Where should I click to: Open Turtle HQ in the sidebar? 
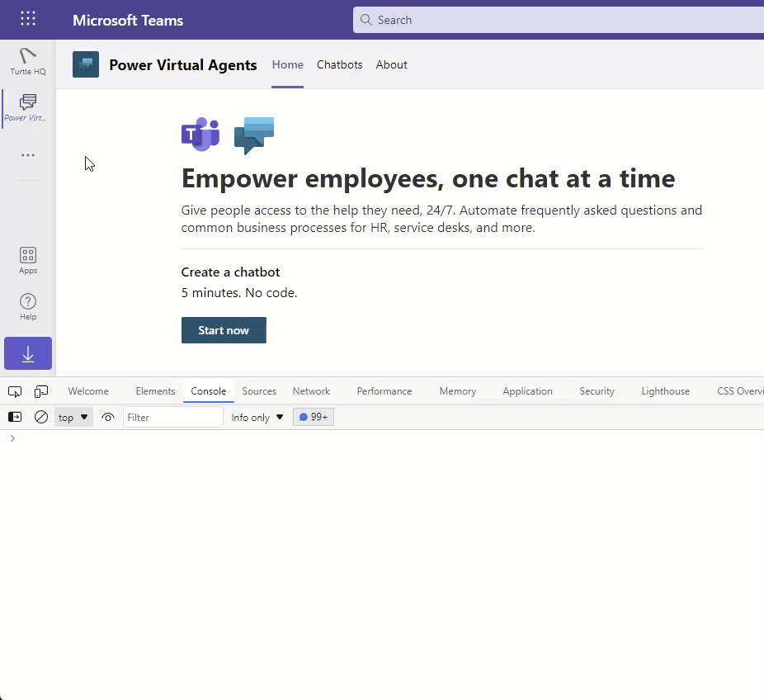click(28, 61)
